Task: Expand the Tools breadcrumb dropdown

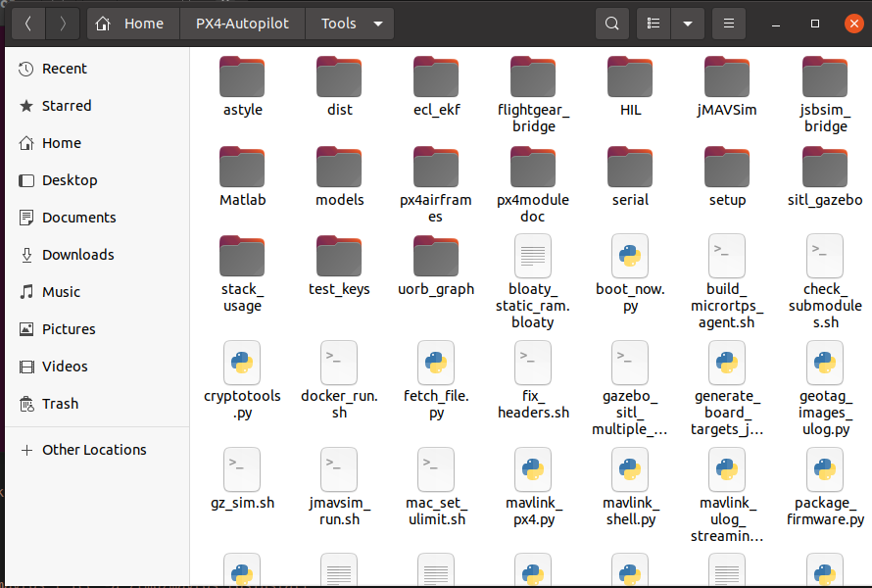Action: (375, 23)
